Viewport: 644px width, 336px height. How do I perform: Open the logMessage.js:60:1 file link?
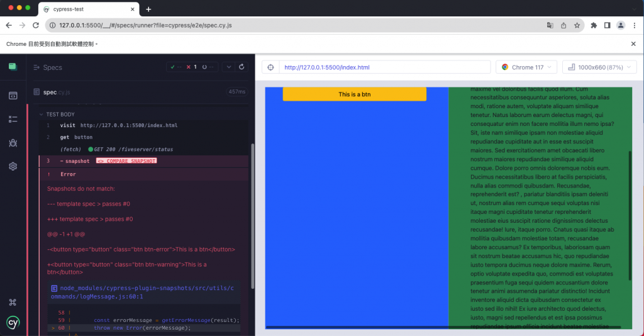click(x=142, y=292)
